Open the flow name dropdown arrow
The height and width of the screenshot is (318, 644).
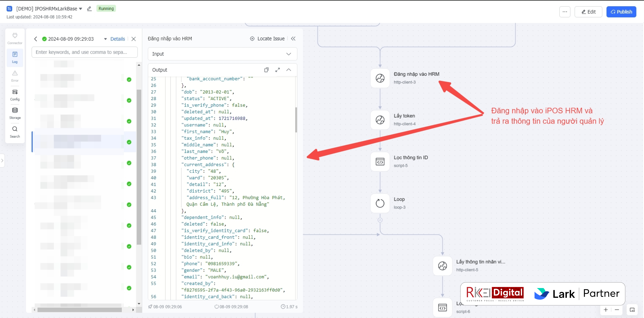(81, 9)
